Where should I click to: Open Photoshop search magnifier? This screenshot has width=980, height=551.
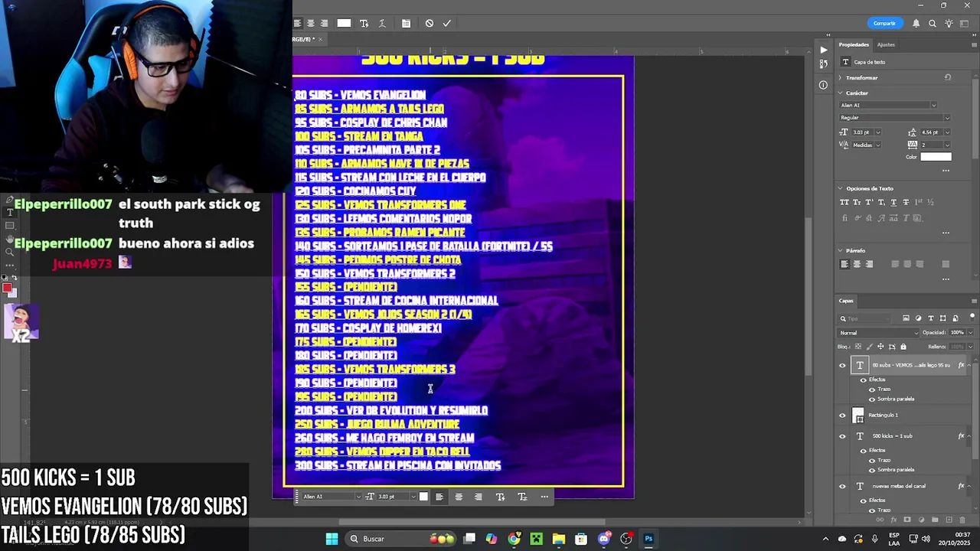(x=933, y=23)
